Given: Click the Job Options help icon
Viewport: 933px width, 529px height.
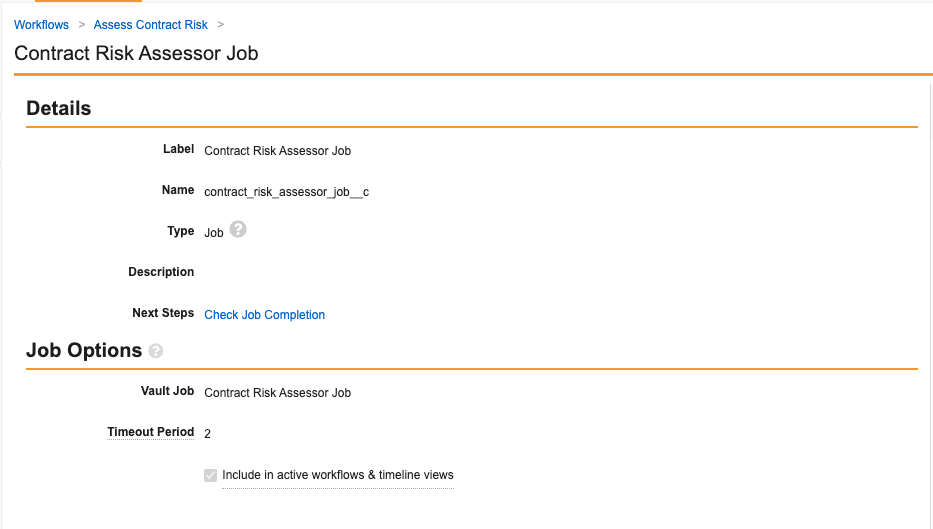Looking at the screenshot, I should coord(156,351).
